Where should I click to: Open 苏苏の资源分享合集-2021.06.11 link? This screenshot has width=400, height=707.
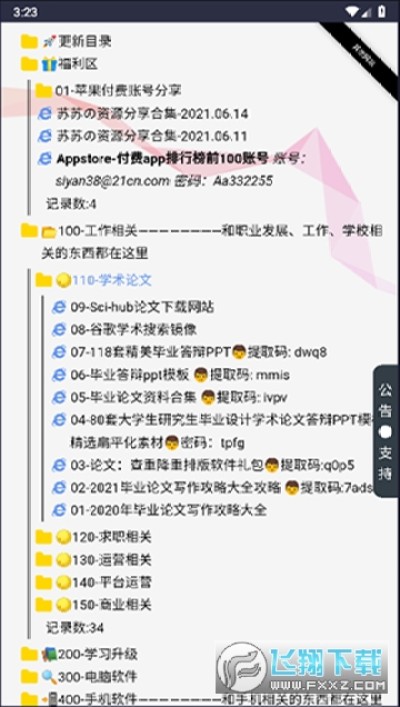(152, 136)
